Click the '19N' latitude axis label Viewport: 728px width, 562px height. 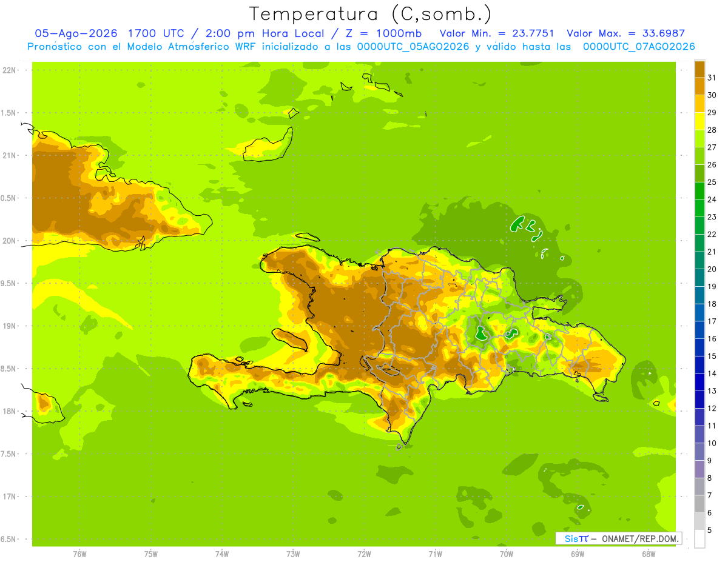coord(9,326)
